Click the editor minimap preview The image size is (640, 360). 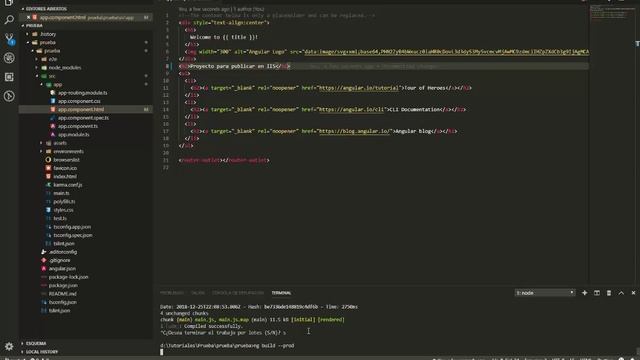click(611, 12)
